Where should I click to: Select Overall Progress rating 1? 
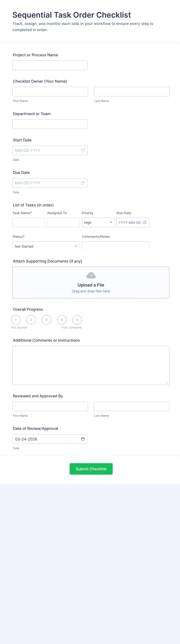(x=16, y=320)
